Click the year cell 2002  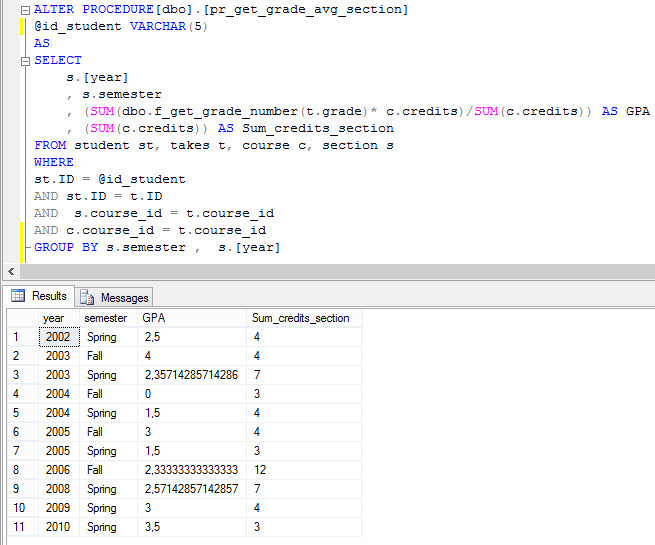pyautogui.click(x=59, y=337)
